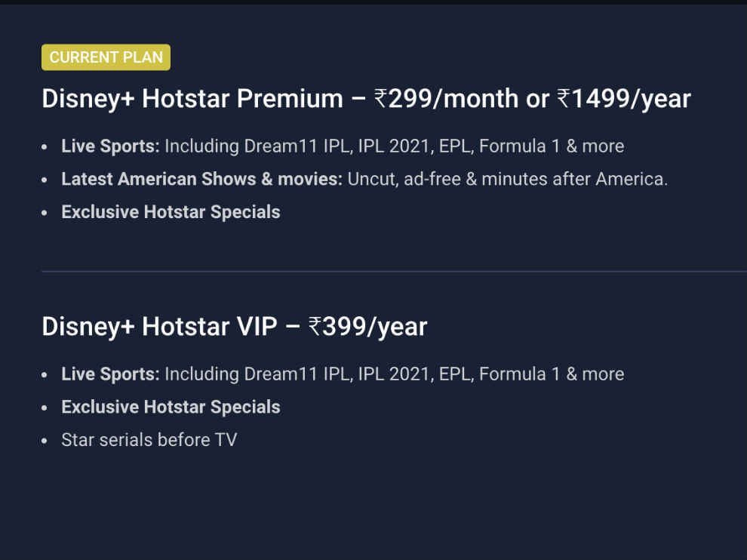
Task: Click the bold Live Sports label under VIP
Action: [x=110, y=374]
